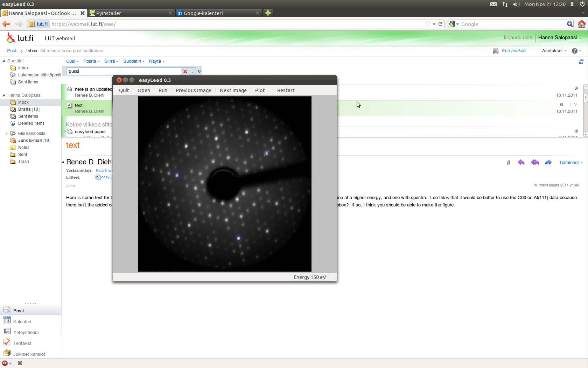Screen dimensions: 588x368
Task: Click the Ubuntu mail indicator in top panel
Action: coord(493,4)
